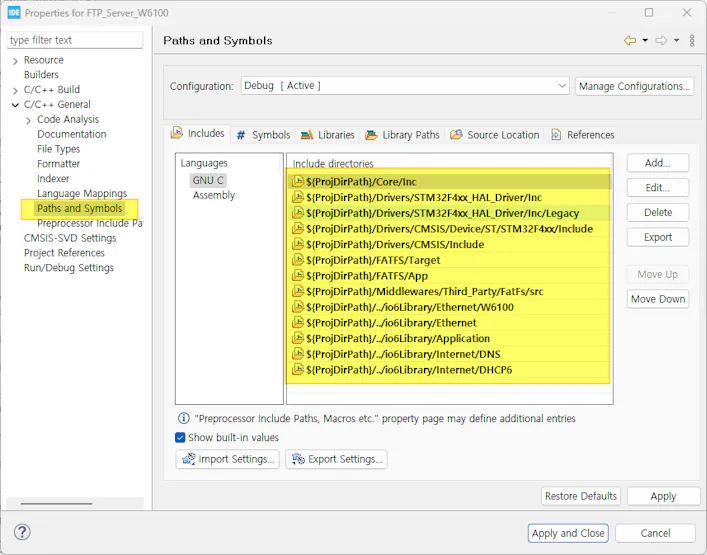707x555 pixels.
Task: Select Formatter in the settings tree
Action: tap(59, 164)
